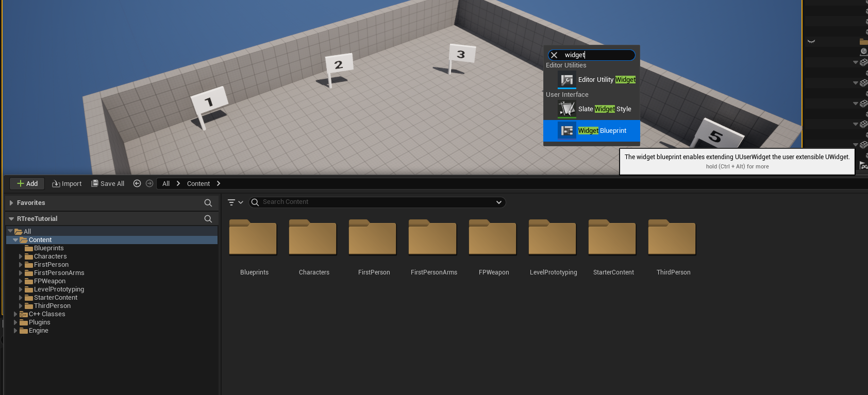This screenshot has width=868, height=395.
Task: Go back in Content Browser history
Action: pyautogui.click(x=137, y=183)
